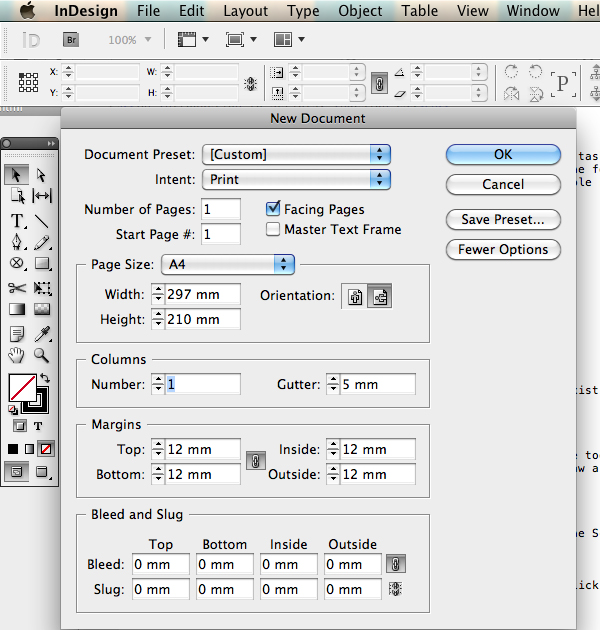Screen dimensions: 600x630
Task: Open the Type menu
Action: 303,11
